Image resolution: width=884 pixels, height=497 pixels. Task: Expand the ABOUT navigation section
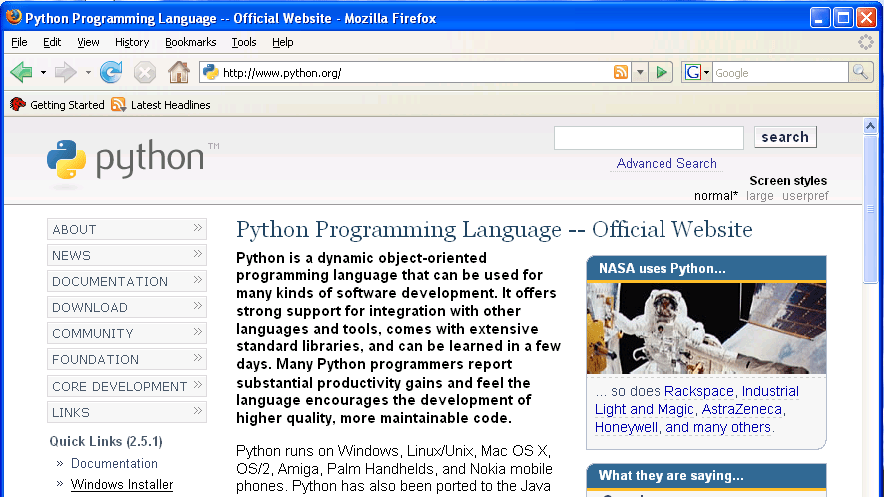coord(127,229)
